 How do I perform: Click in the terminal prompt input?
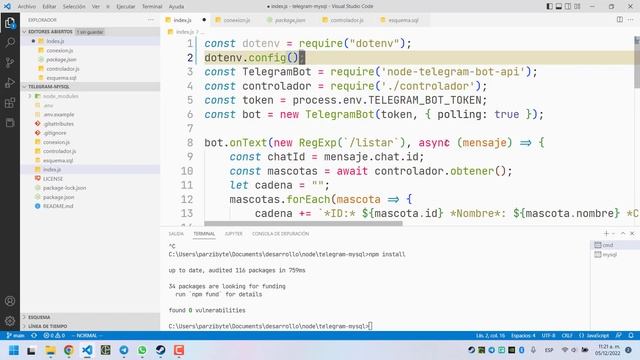[370, 326]
